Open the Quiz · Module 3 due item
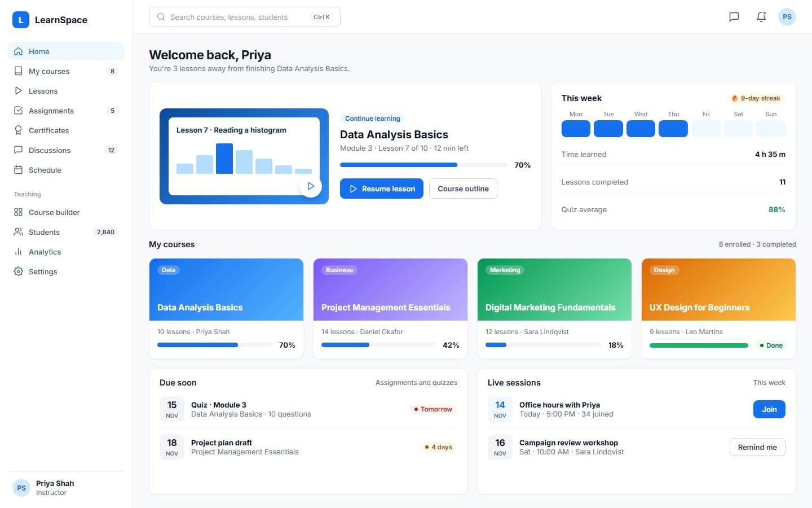The width and height of the screenshot is (812, 508). coord(308,409)
